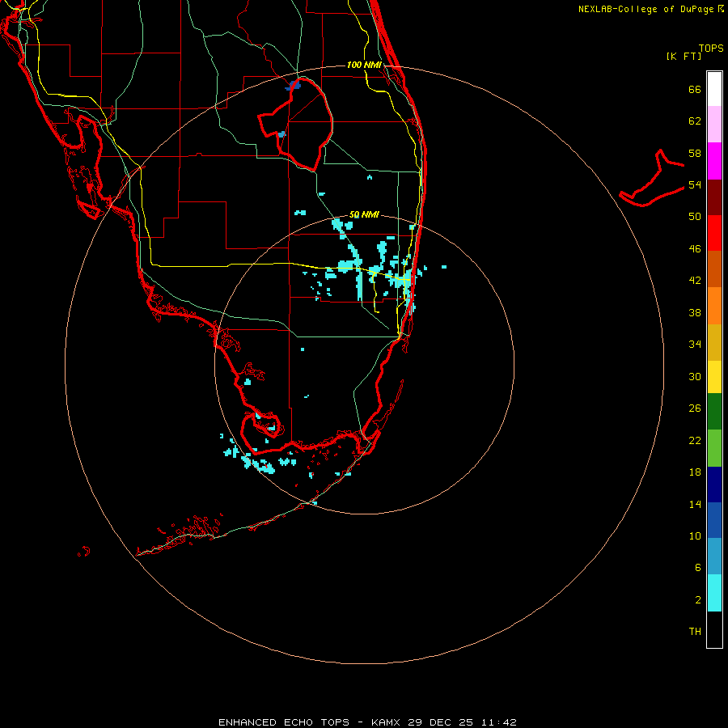Viewport: 728px width, 728px height.
Task: Click the yellow 30 kft legend swatch
Action: click(714, 377)
